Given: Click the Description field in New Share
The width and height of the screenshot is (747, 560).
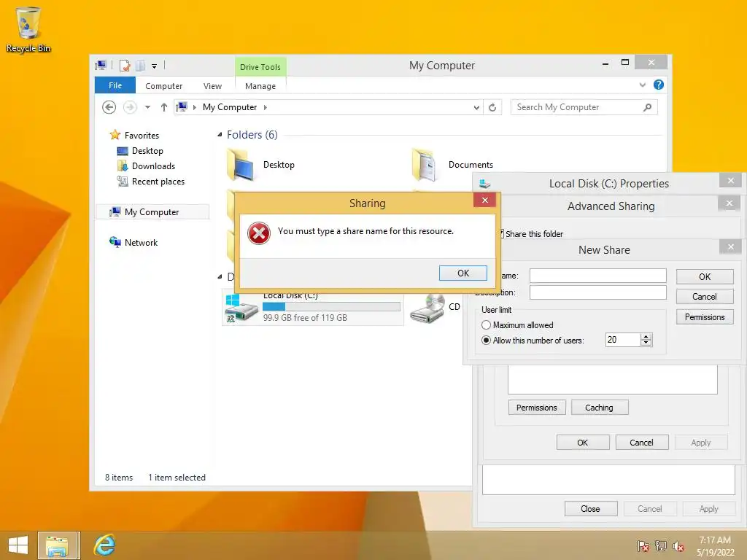Looking at the screenshot, I should coord(598,292).
